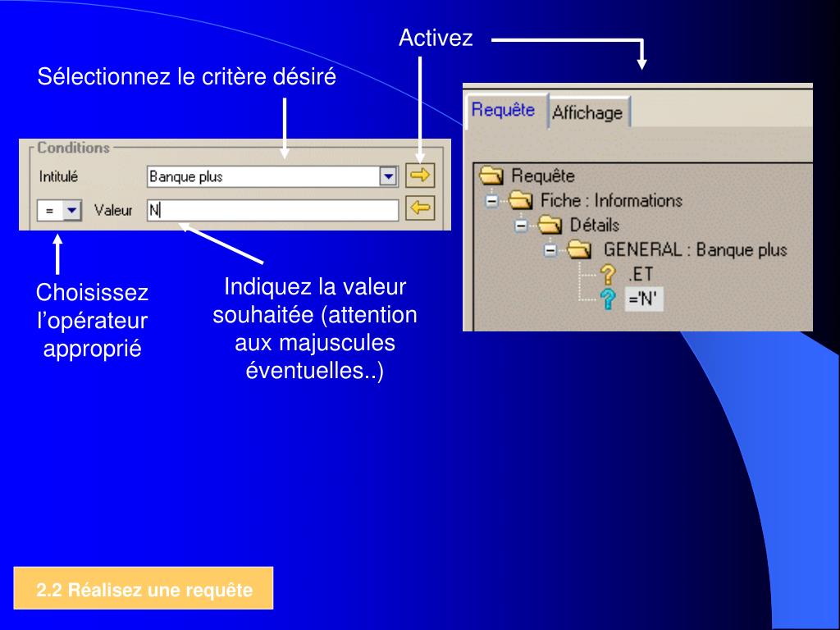Switch to the Requête tab

point(504,110)
